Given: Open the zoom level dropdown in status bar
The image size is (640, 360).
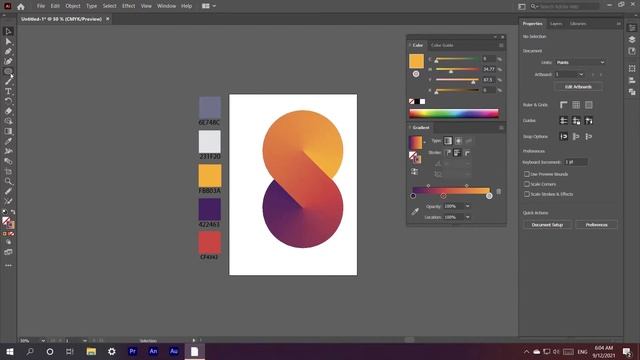Looking at the screenshot, I should point(43,340).
